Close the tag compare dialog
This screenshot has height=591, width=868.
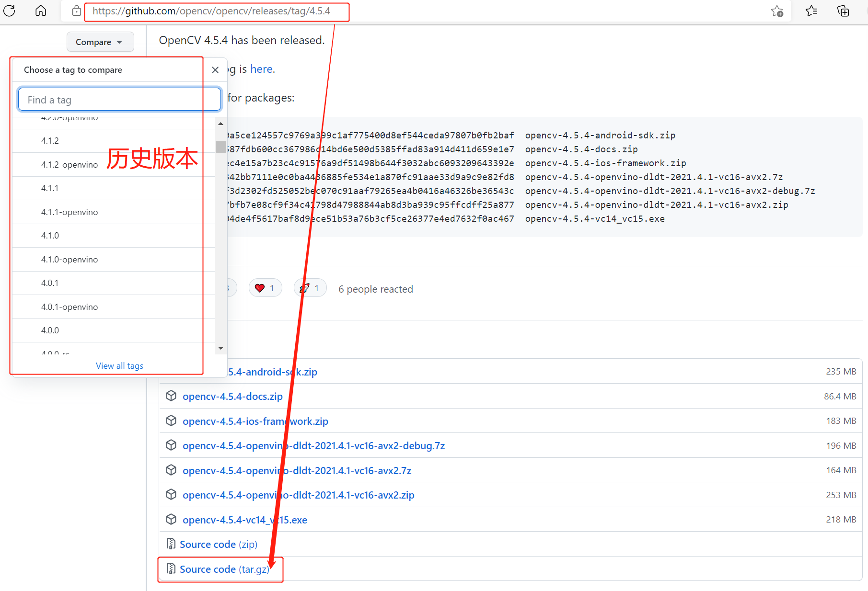[x=215, y=69]
